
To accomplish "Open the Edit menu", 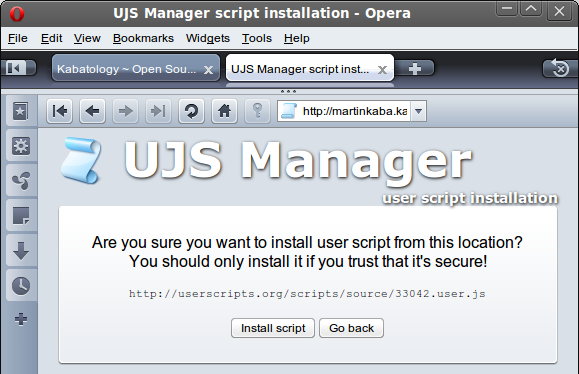I will pyautogui.click(x=51, y=38).
